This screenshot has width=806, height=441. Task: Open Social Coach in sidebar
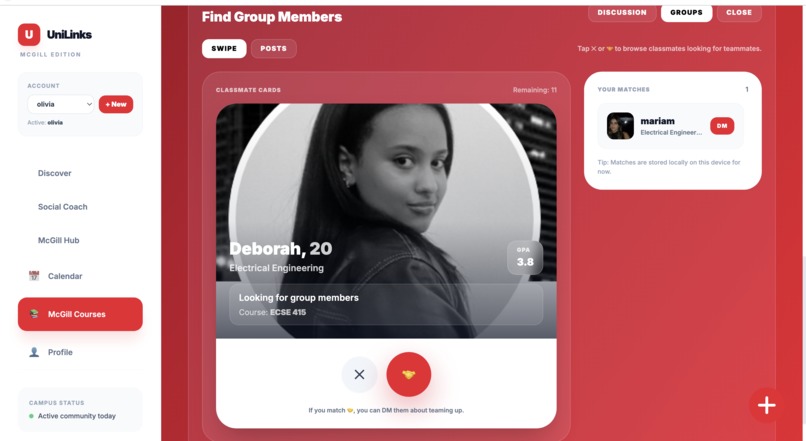tap(63, 207)
